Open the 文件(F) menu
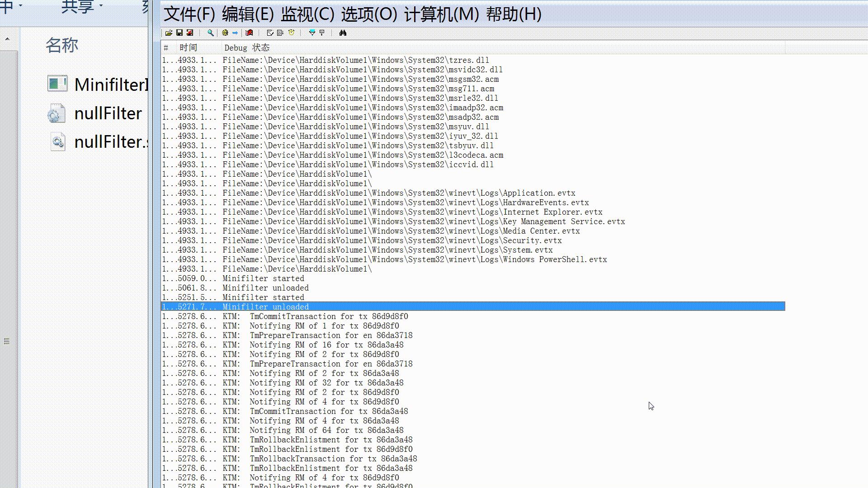 (x=189, y=14)
